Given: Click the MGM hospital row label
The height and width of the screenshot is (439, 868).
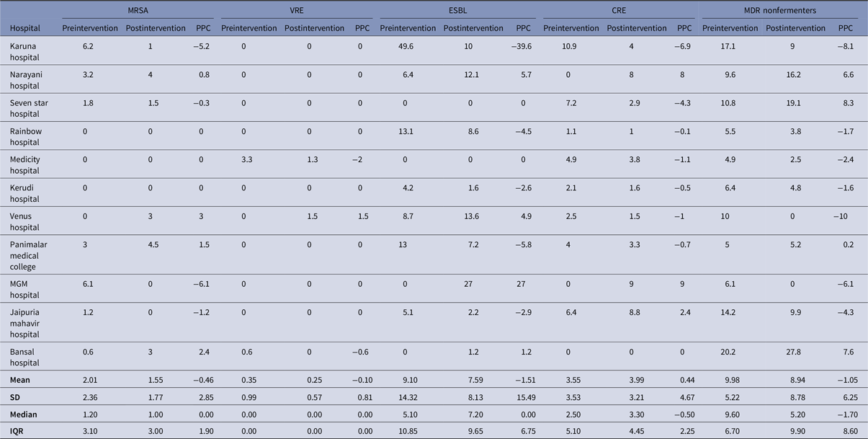Looking at the screenshot, I should 24,289.
